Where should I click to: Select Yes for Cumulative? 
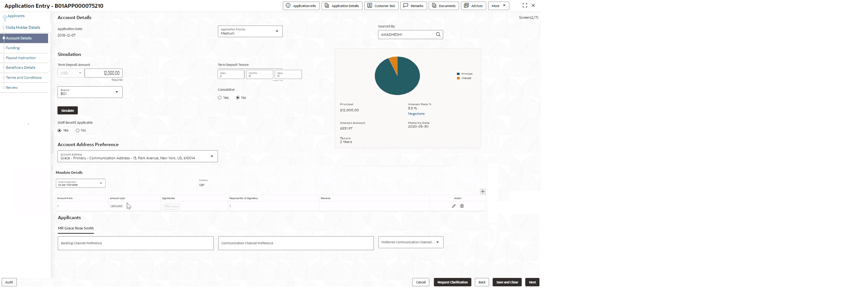point(220,98)
